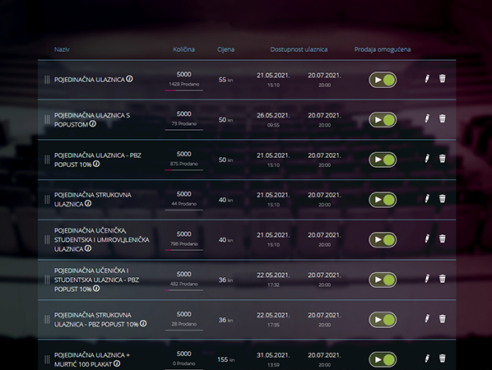Click the Cijena column header
This screenshot has width=492, height=370.
[226, 49]
